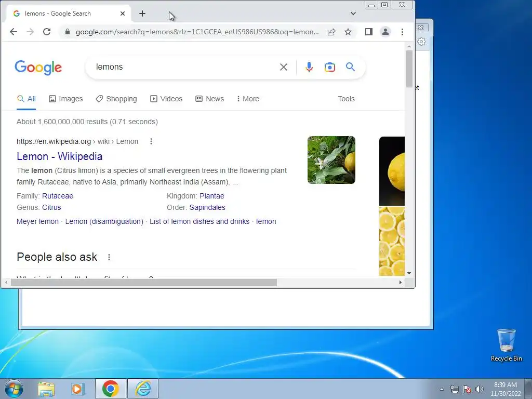Open Chrome side panel icon
Image resolution: width=532 pixels, height=399 pixels.
(369, 32)
